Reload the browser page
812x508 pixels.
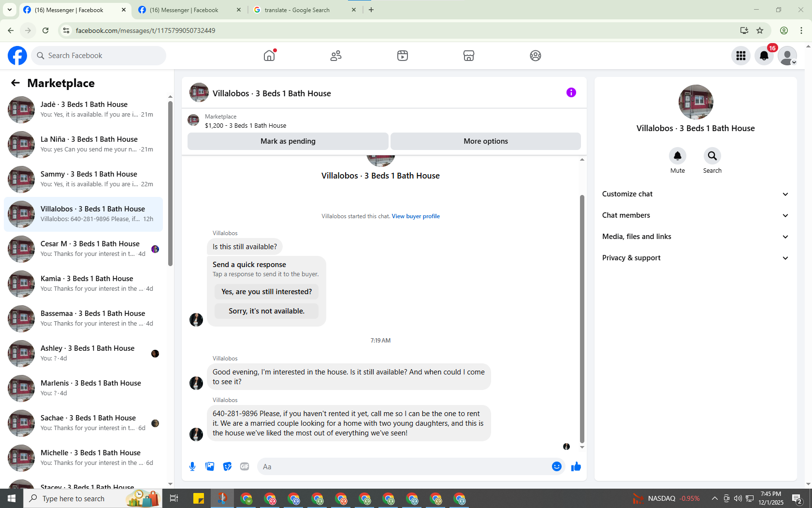pos(45,30)
